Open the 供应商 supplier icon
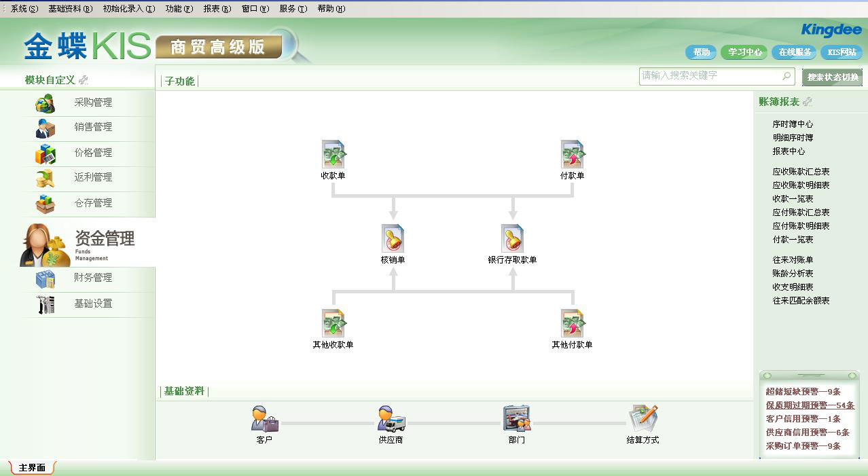This screenshot has width=868, height=476. pyautogui.click(x=391, y=419)
